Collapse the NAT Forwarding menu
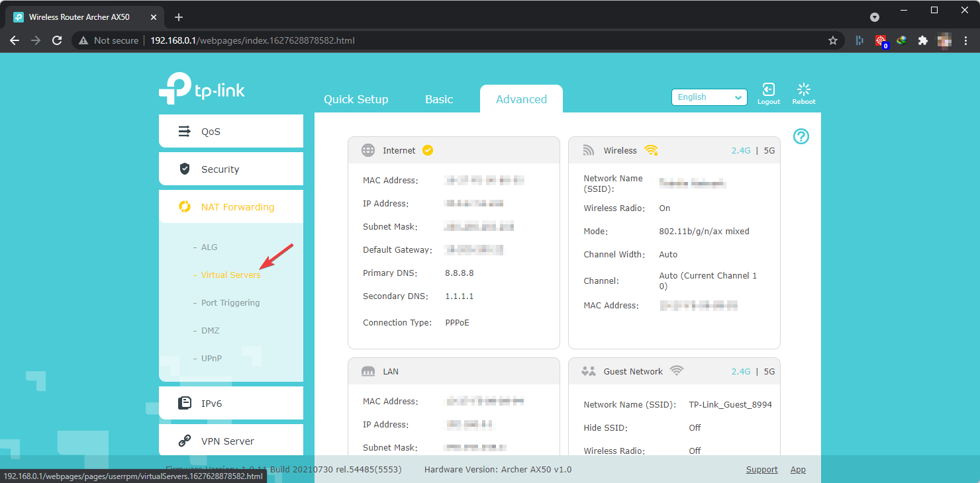The image size is (980, 483). tap(231, 206)
